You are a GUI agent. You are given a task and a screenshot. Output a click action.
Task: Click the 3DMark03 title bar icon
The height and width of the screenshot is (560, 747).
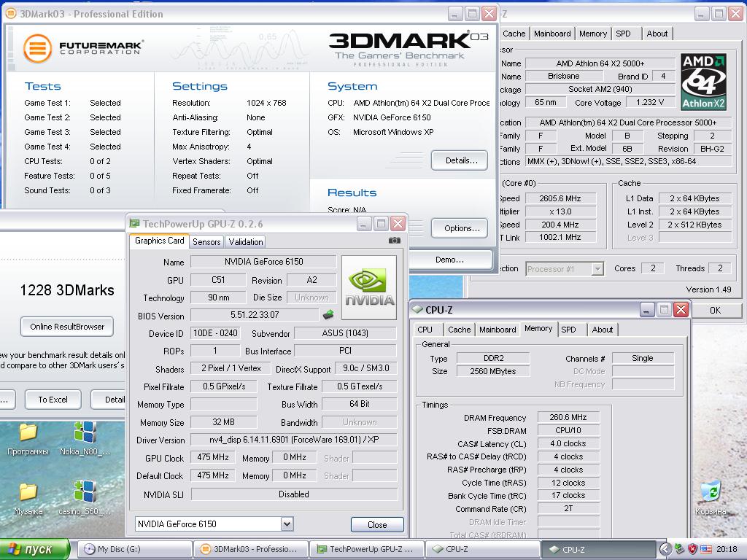point(11,13)
